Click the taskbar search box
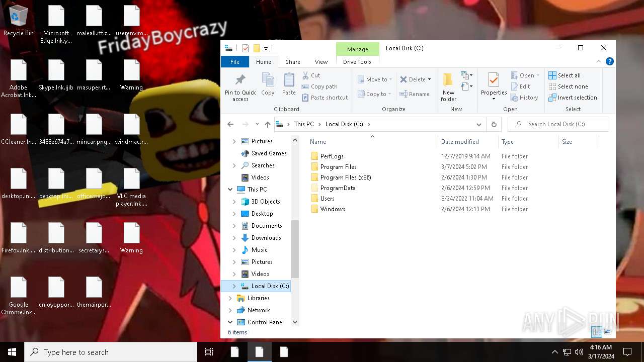644x362 pixels. [111, 352]
